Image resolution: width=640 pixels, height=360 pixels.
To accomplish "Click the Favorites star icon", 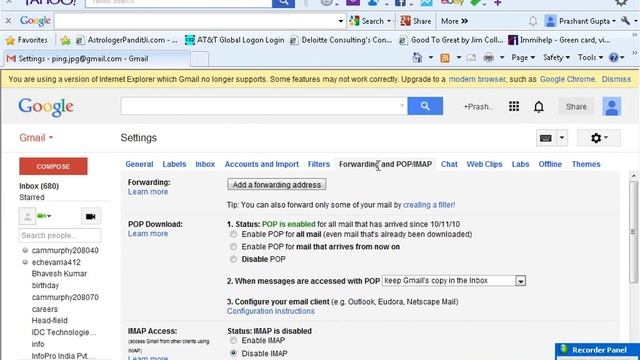I will point(11,40).
